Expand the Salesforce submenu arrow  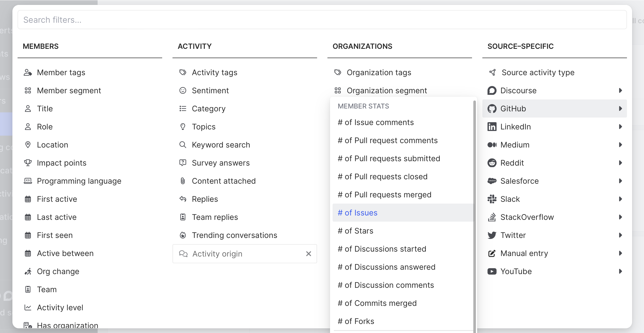620,181
